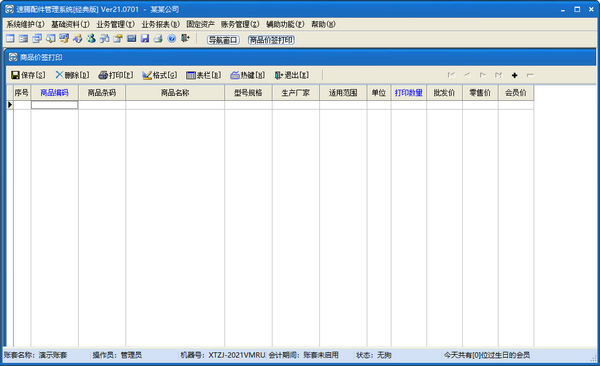Click the green person user toolbar icon
The image size is (600, 366).
coord(91,39)
